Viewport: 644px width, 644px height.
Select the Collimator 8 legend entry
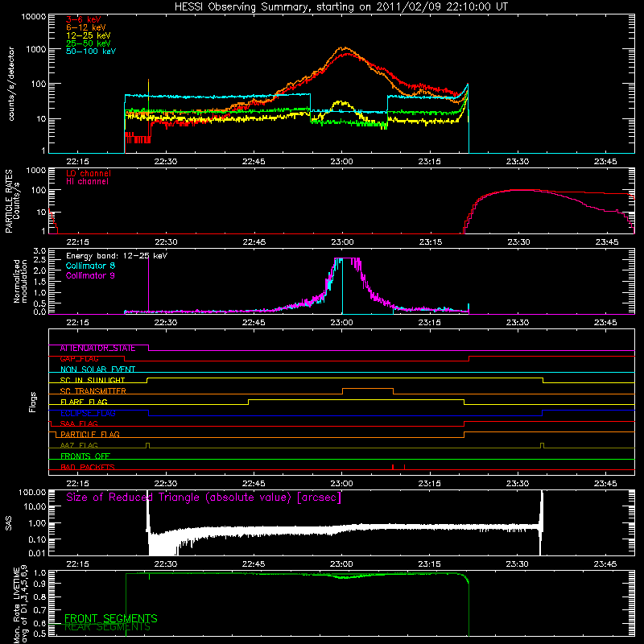click(90, 266)
